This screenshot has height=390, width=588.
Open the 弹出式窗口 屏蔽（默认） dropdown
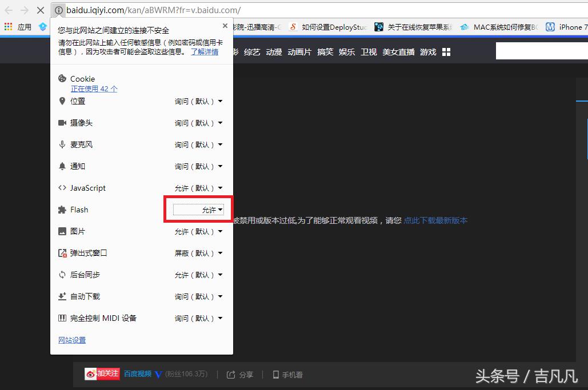(199, 252)
